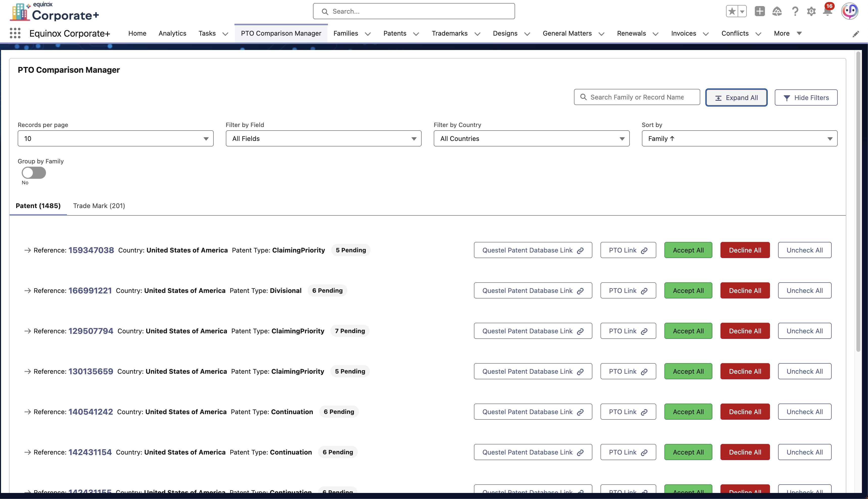
Task: Expand the record for reference 159347038
Action: (x=28, y=250)
